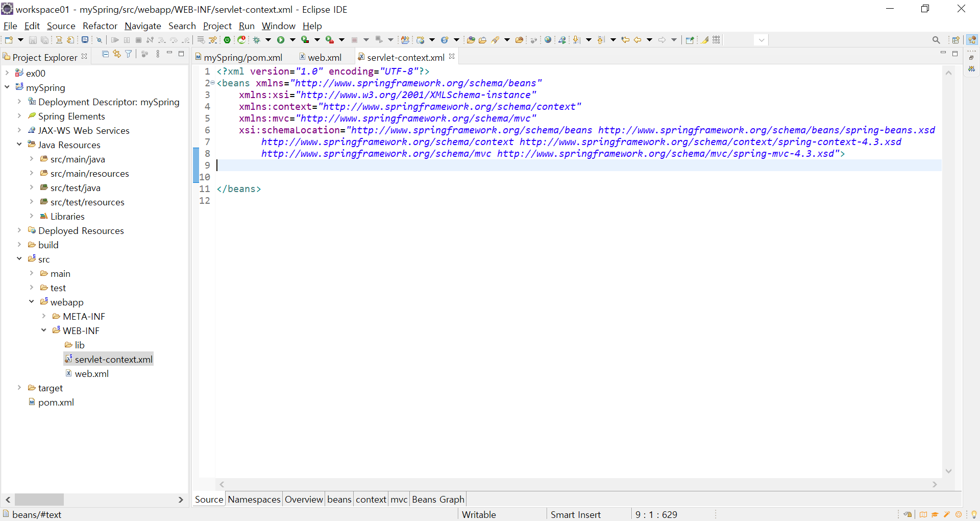Collapse the WEB-INF folder

(x=44, y=330)
